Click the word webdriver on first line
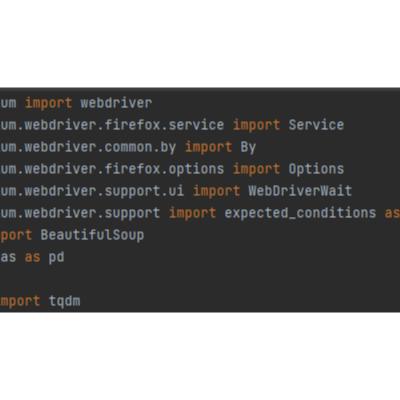400x400 pixels. [x=116, y=103]
